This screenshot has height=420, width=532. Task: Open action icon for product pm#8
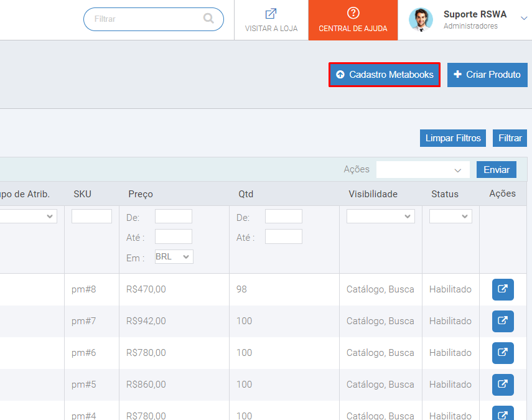(503, 289)
